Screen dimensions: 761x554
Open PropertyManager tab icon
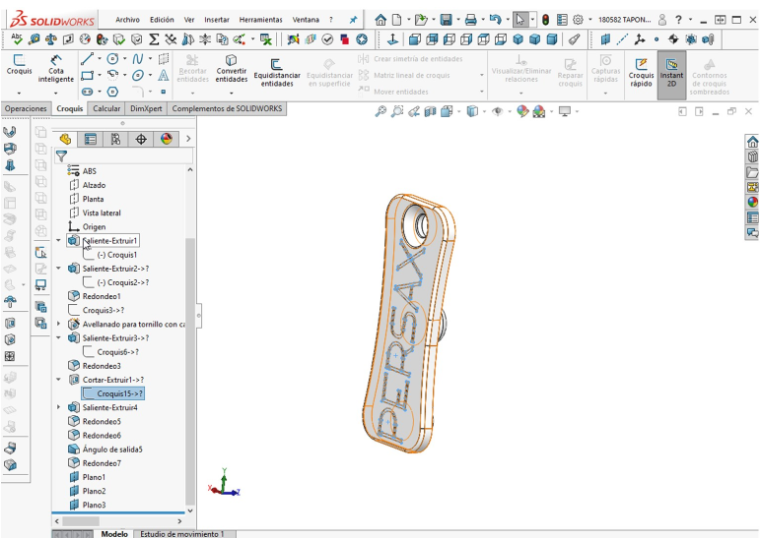[90, 139]
